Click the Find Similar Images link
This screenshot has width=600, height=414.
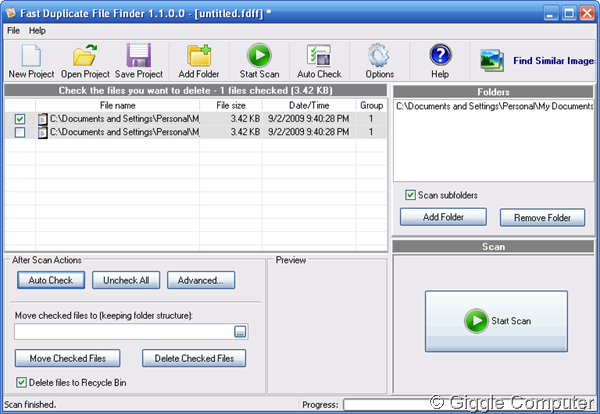point(554,61)
